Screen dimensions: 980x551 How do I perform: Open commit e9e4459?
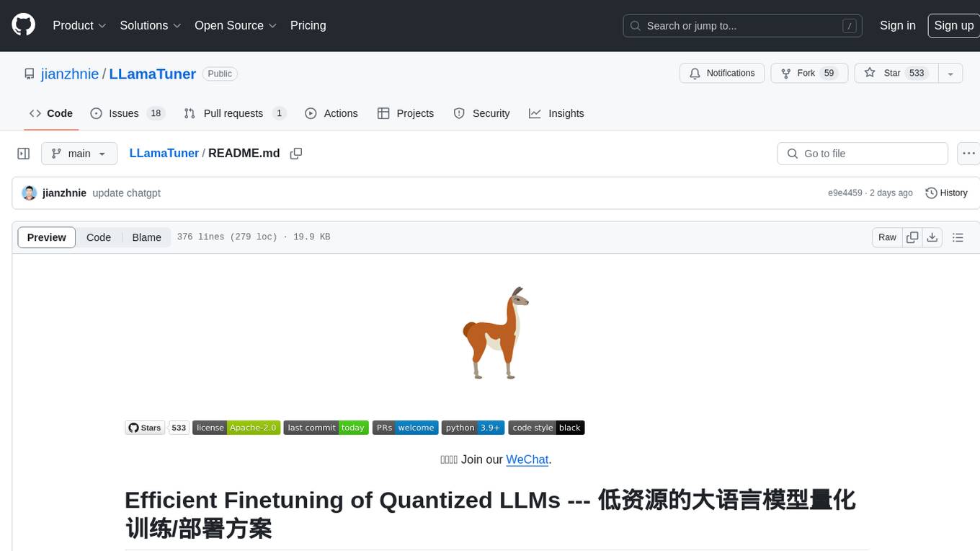(x=845, y=193)
